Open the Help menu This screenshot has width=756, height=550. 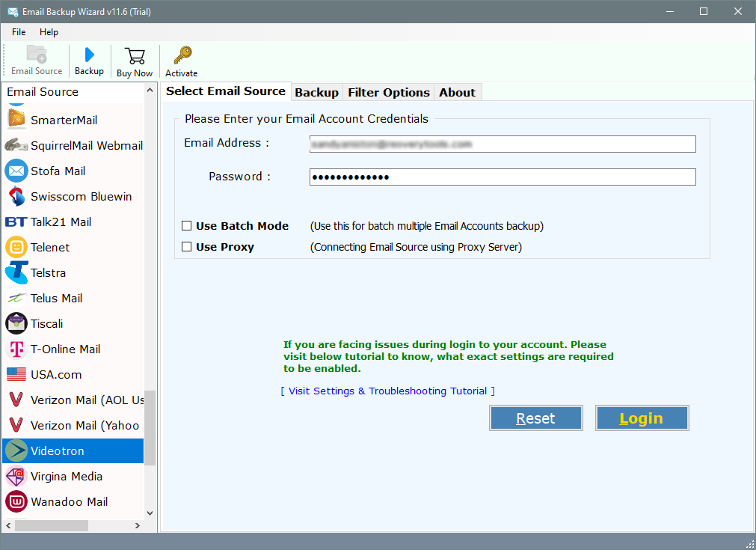pyautogui.click(x=49, y=32)
